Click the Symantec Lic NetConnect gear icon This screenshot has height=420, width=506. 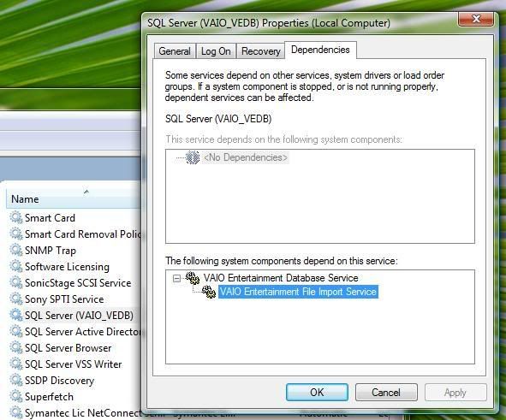tap(15, 412)
